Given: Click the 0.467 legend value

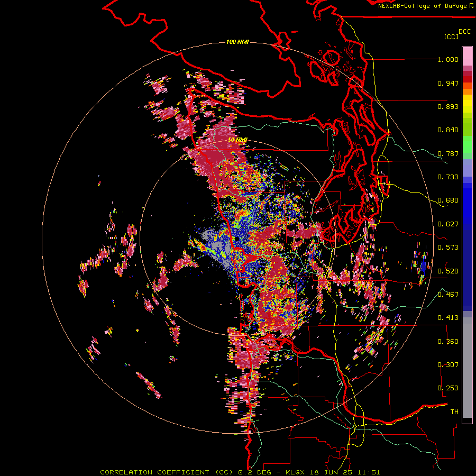Looking at the screenshot, I should click(448, 295).
